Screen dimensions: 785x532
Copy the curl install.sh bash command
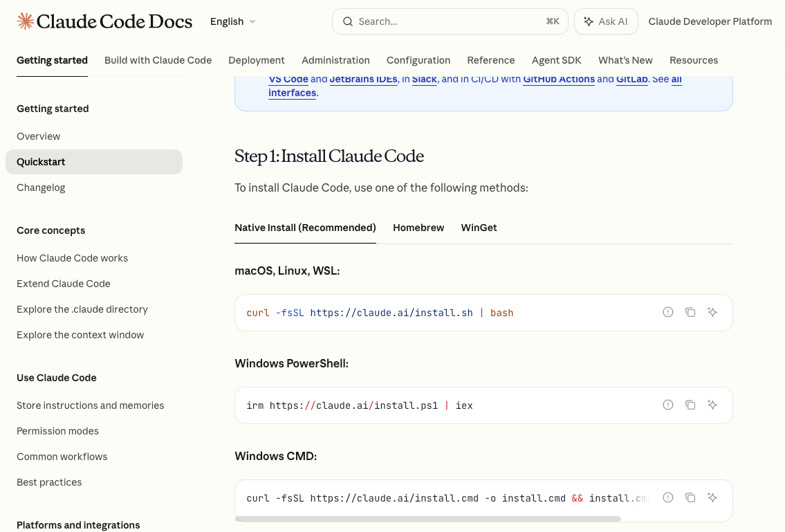tap(690, 312)
